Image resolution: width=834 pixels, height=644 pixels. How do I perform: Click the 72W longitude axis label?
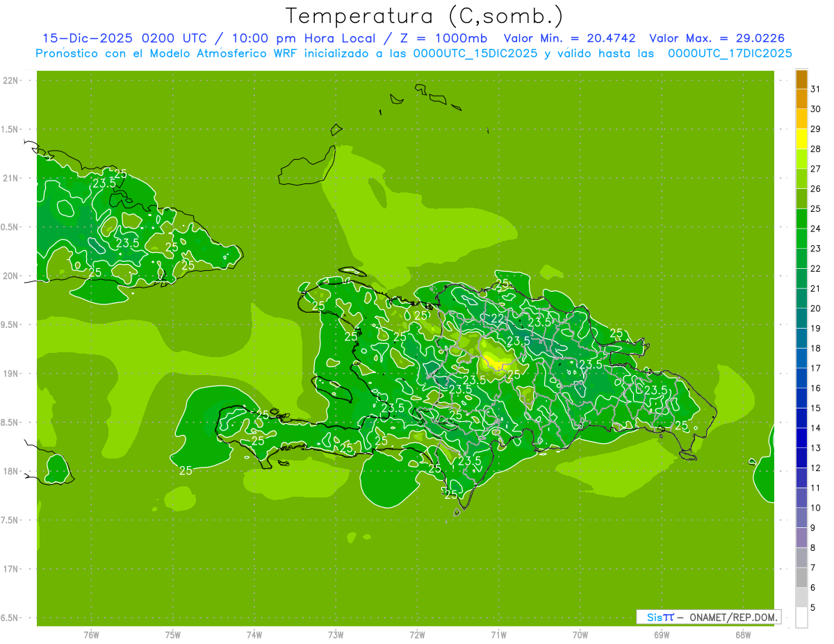pyautogui.click(x=417, y=635)
